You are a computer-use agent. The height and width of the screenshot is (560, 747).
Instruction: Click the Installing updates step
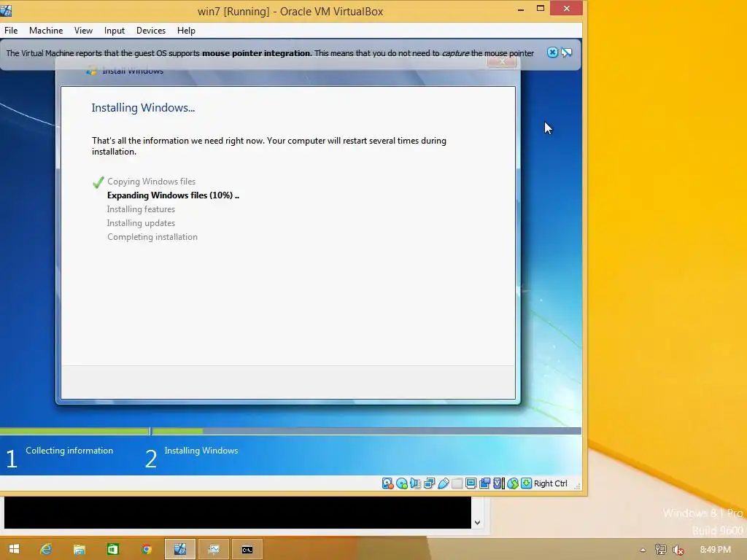[x=141, y=223]
